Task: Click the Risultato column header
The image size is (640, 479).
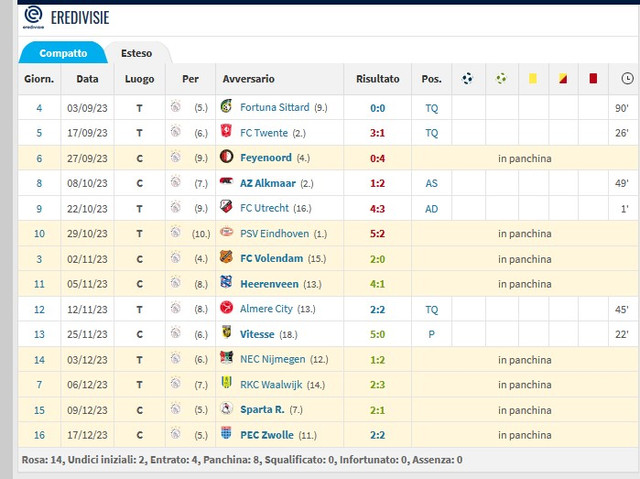Action: (x=378, y=79)
